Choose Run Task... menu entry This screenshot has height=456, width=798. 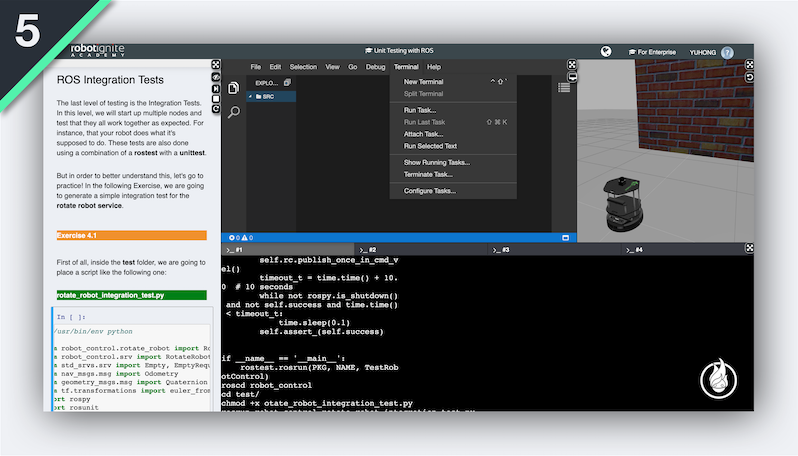(420, 110)
